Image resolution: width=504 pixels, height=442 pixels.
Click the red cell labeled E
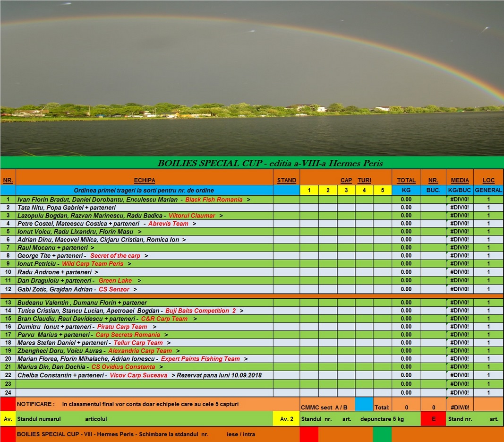(433, 419)
